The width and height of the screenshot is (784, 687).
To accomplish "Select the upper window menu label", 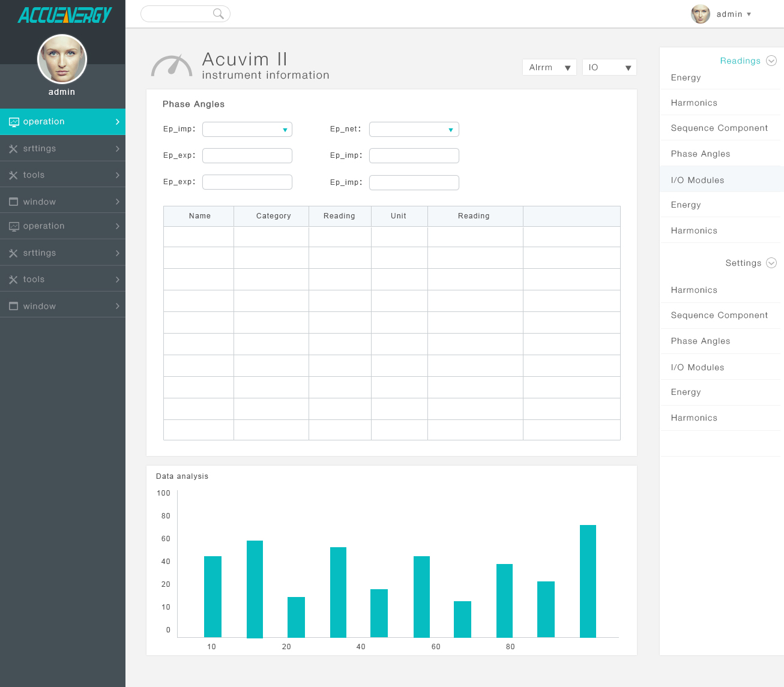I will click(40, 202).
